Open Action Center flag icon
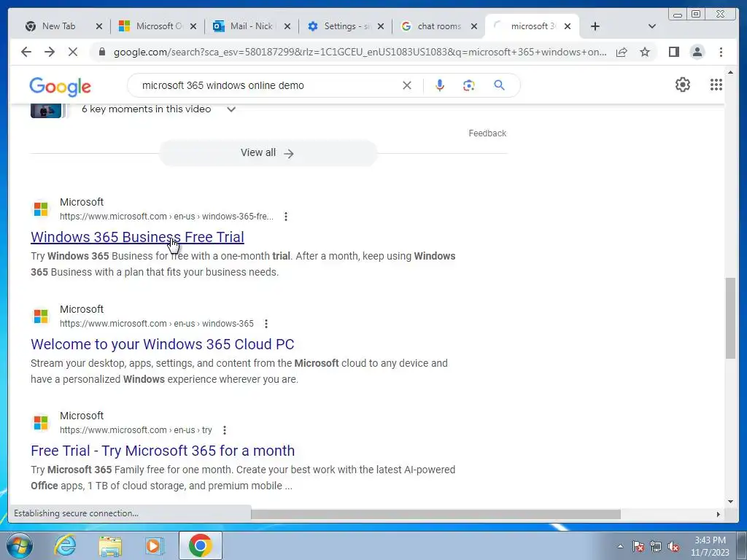 tap(638, 547)
